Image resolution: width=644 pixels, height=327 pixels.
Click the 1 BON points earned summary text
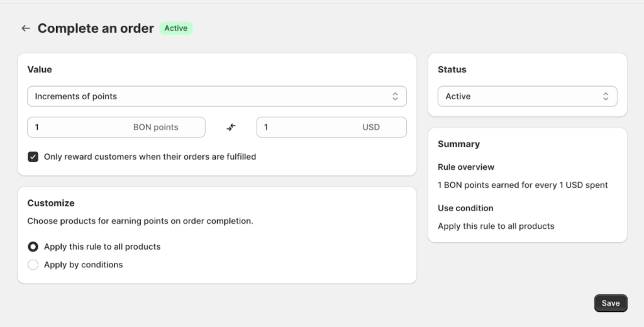523,185
